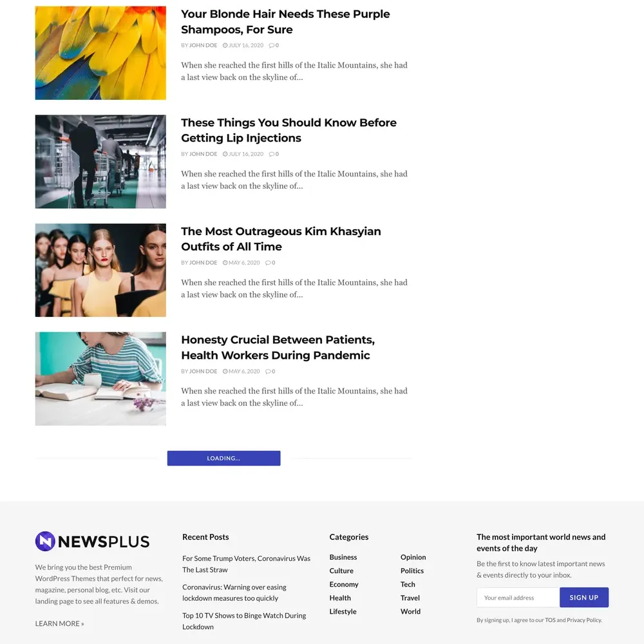Click the Sign Up button

584,598
